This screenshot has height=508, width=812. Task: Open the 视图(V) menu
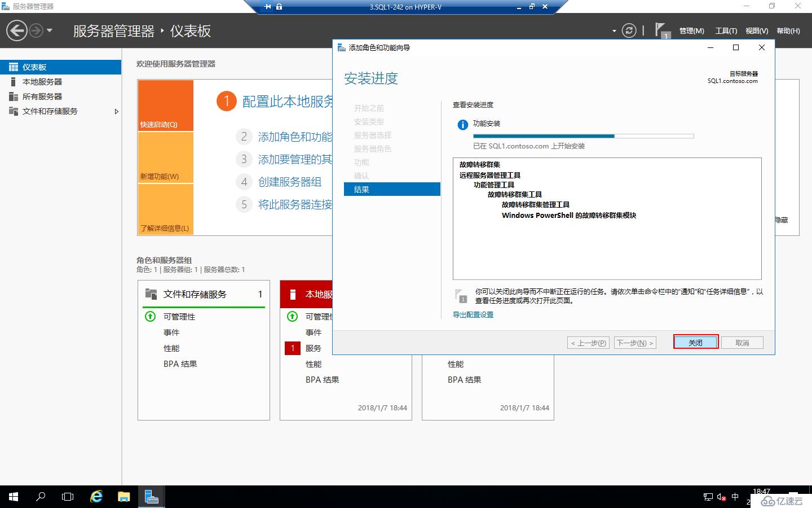click(x=757, y=31)
